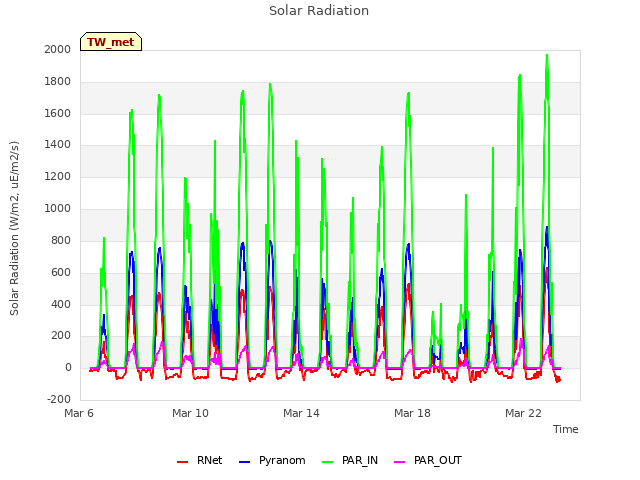Click the 1600 y-axis tick label
This screenshot has width=640, height=480.
[58, 113]
